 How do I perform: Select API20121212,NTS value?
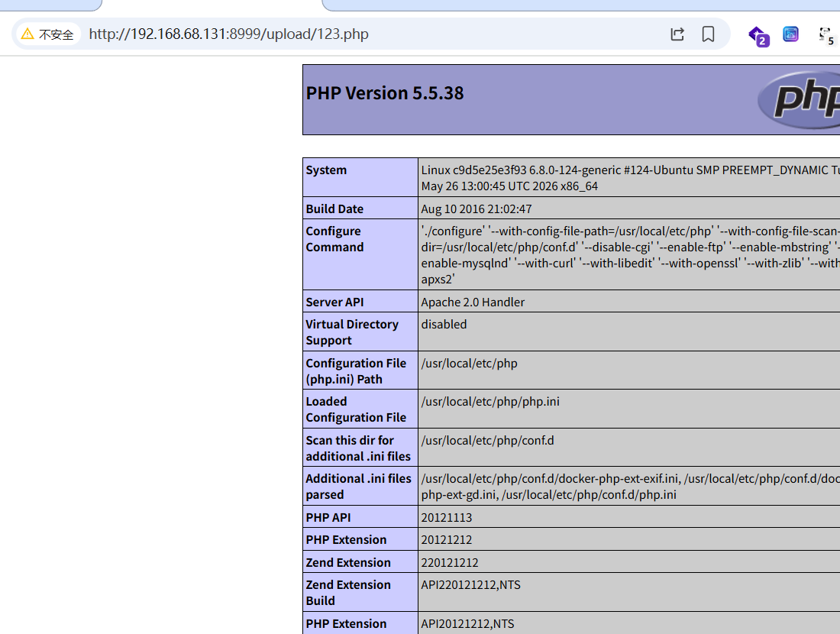(x=467, y=624)
